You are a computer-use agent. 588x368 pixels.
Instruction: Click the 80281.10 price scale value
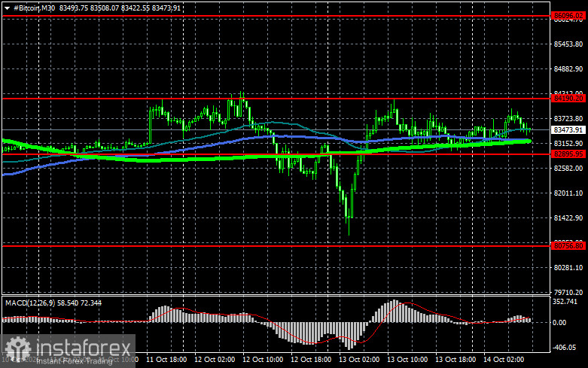click(568, 268)
